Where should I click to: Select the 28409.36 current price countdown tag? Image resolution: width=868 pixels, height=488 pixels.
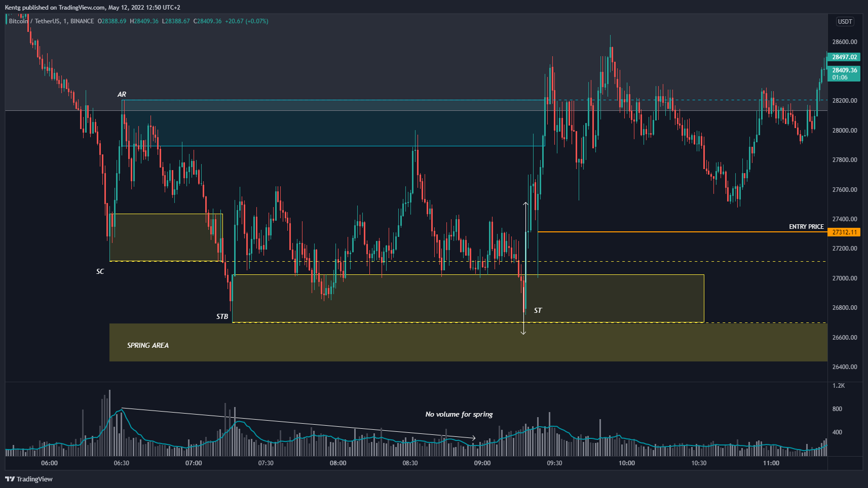844,74
